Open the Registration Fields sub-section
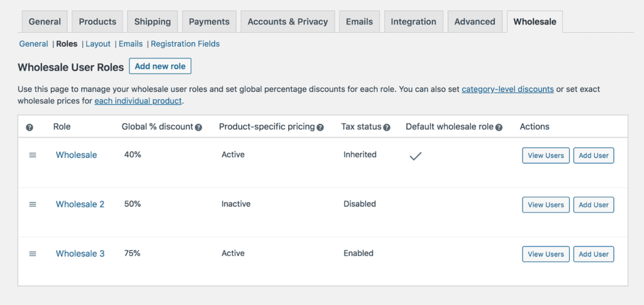 point(185,44)
